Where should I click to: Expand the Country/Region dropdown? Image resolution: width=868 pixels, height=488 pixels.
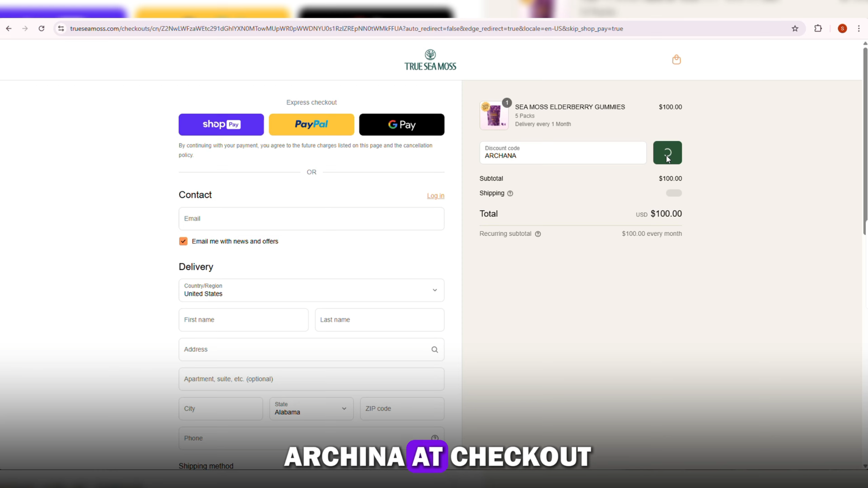click(311, 290)
